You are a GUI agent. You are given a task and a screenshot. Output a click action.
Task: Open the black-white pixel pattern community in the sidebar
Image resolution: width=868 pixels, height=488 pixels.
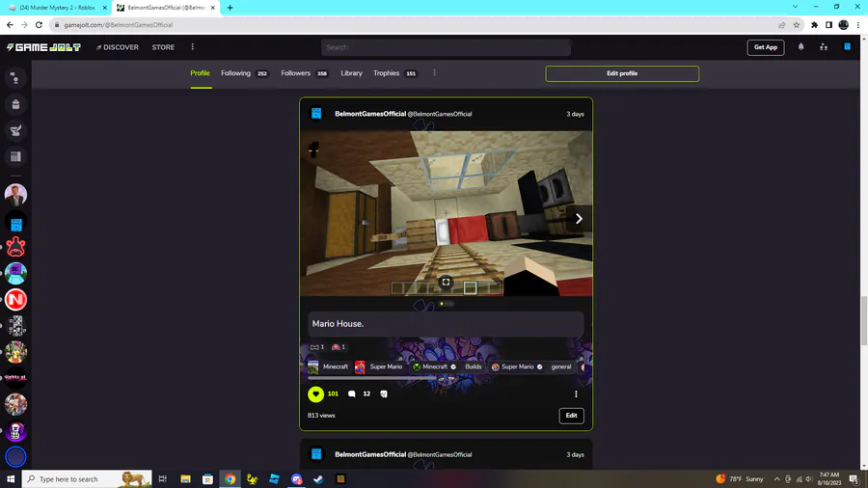click(15, 326)
